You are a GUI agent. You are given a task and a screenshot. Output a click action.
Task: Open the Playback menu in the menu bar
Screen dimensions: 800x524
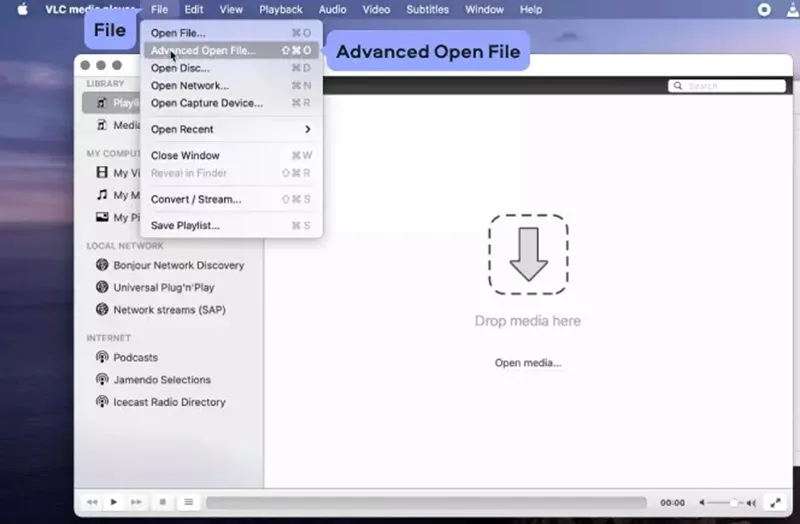pos(281,9)
